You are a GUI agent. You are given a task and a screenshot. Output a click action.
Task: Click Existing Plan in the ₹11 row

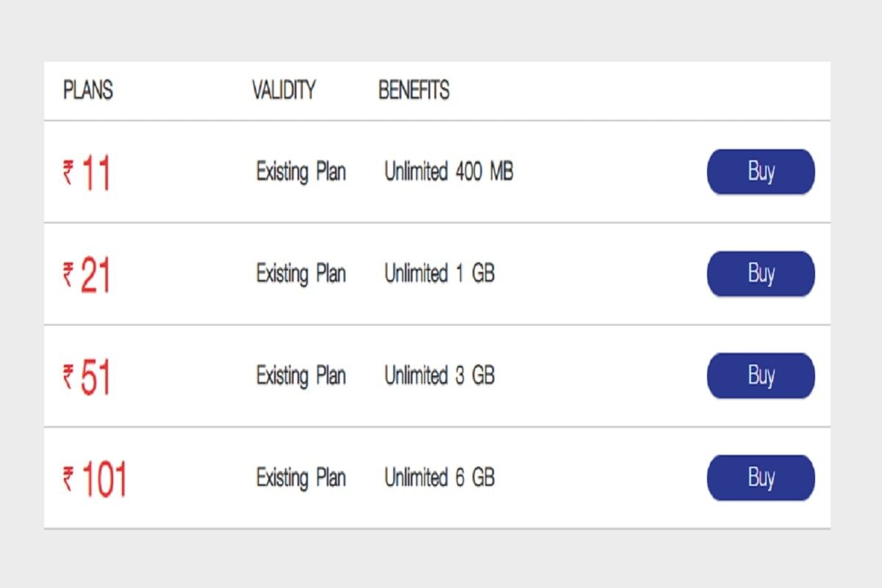click(x=301, y=172)
